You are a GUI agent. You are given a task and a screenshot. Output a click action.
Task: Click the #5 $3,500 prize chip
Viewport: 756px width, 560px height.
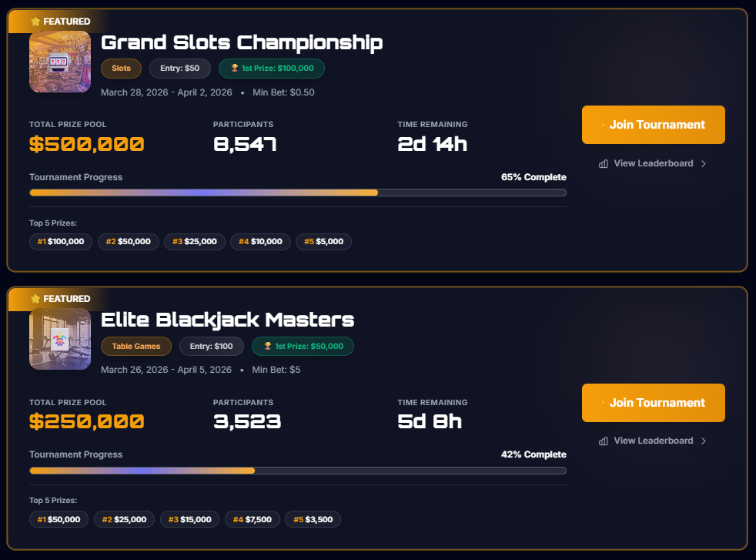pos(313,519)
